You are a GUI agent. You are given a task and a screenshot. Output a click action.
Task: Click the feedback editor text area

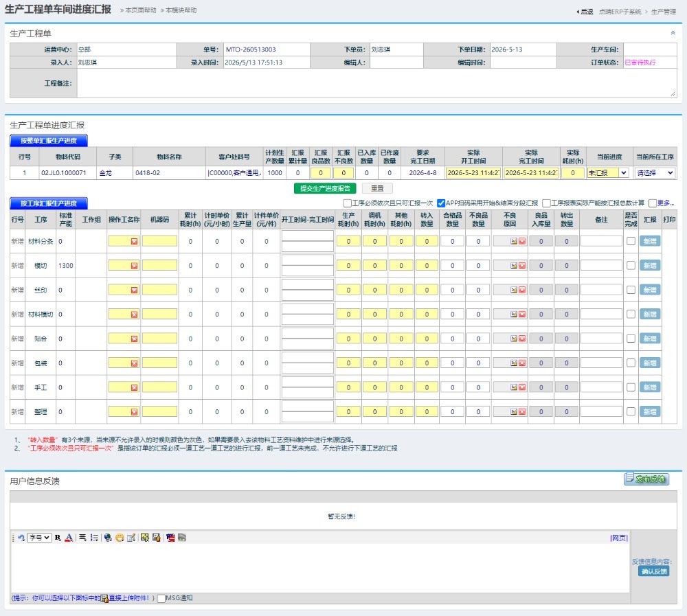(320, 568)
